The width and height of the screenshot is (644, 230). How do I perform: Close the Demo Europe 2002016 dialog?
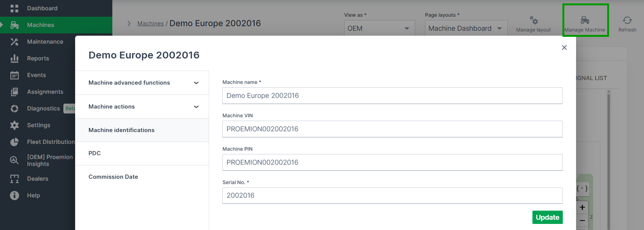pyautogui.click(x=564, y=47)
